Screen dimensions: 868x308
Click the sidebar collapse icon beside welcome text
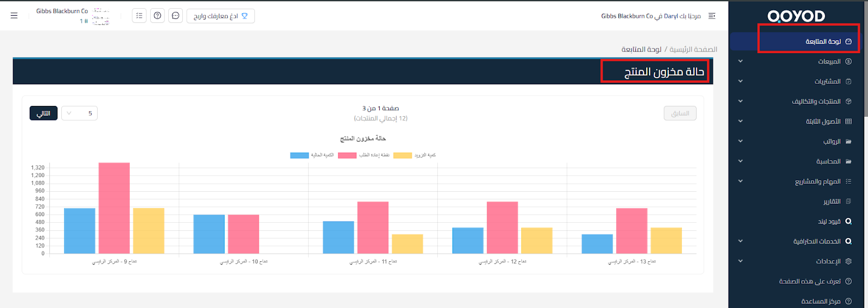coord(712,16)
